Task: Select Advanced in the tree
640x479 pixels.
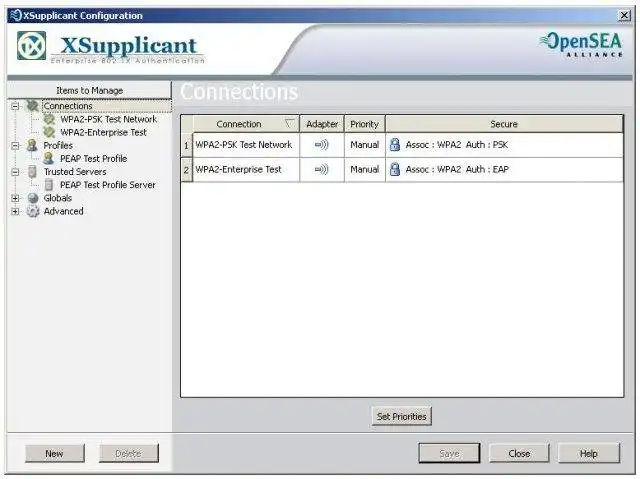Action: 63,211
